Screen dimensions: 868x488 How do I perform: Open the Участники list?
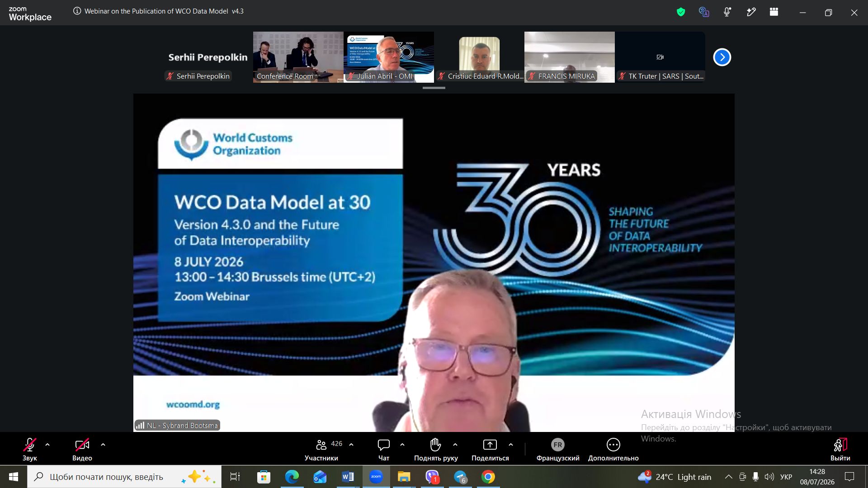[x=321, y=450]
